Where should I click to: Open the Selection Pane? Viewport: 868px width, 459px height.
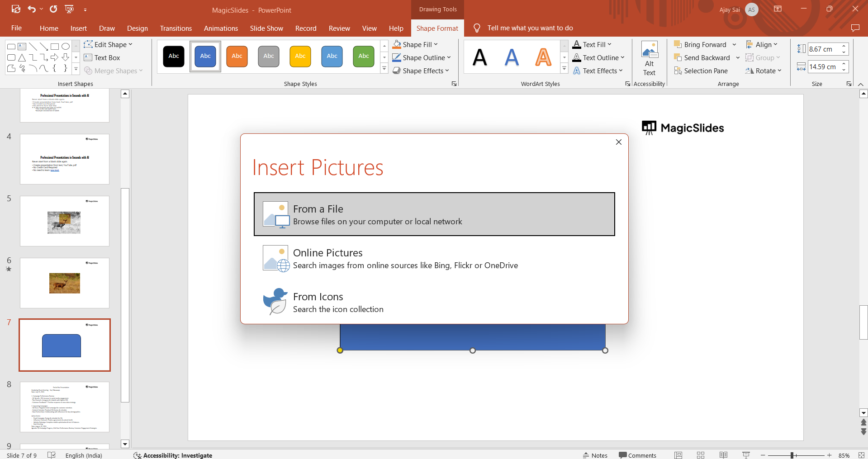(x=701, y=71)
